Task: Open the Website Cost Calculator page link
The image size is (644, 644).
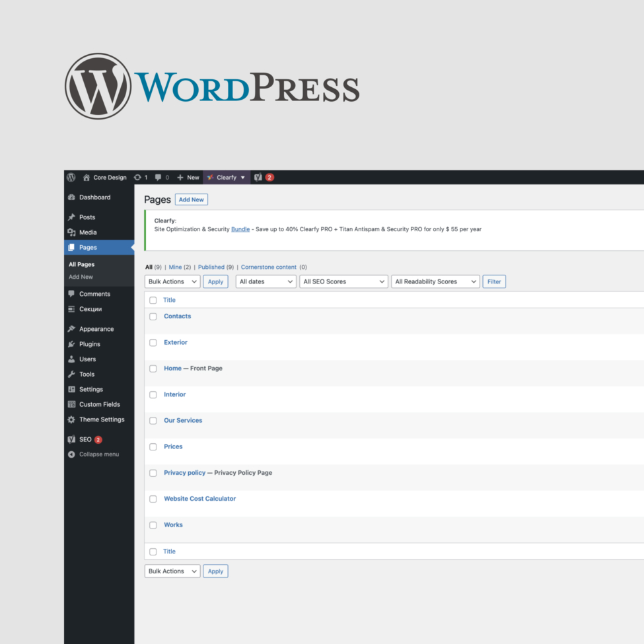Action: coord(199,499)
